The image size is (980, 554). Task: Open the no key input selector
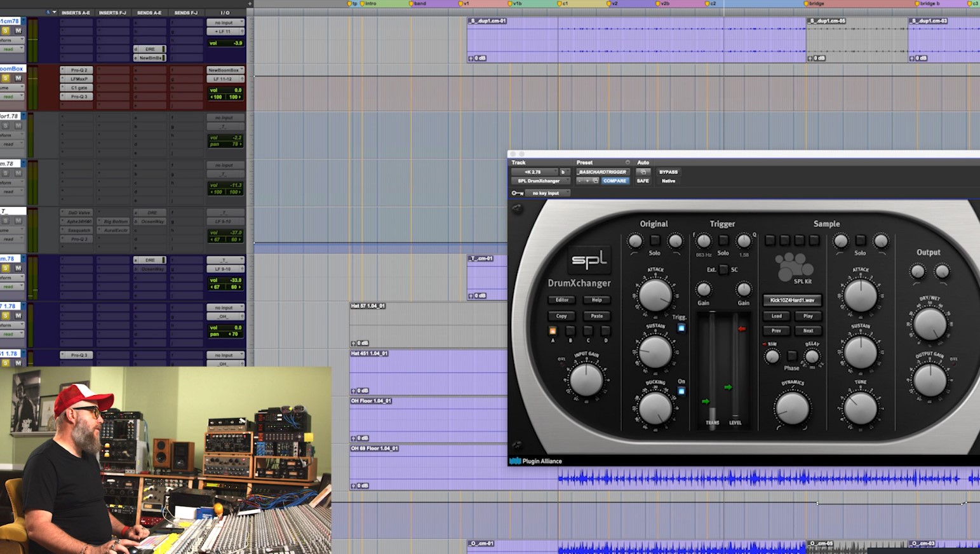(x=549, y=193)
